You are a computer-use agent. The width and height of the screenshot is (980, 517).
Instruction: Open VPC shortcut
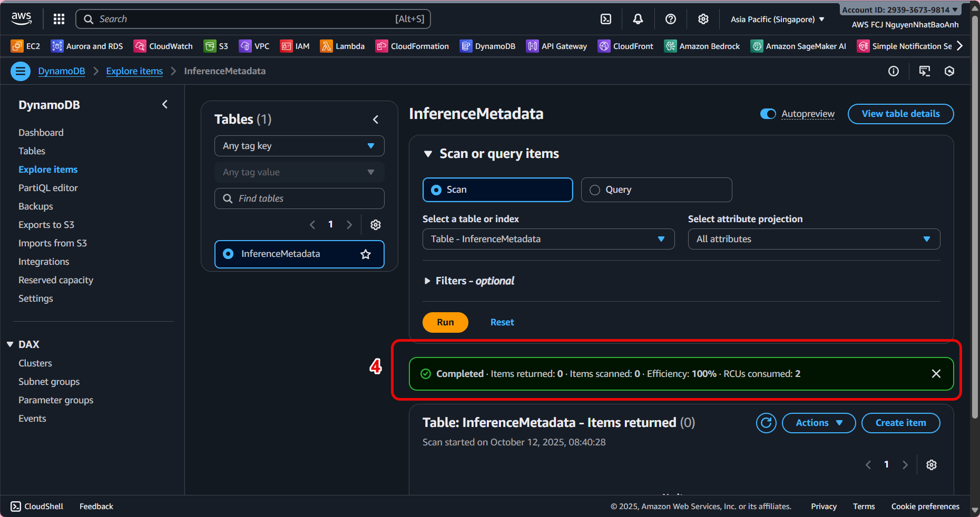[254, 46]
